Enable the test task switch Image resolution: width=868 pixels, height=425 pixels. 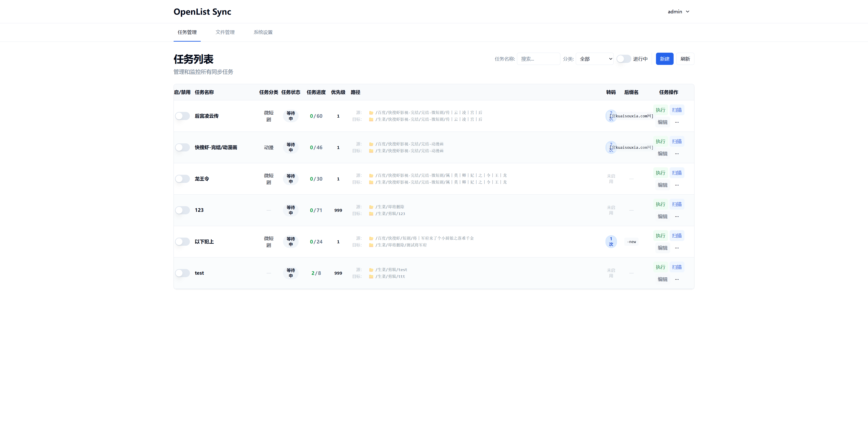pyautogui.click(x=182, y=273)
